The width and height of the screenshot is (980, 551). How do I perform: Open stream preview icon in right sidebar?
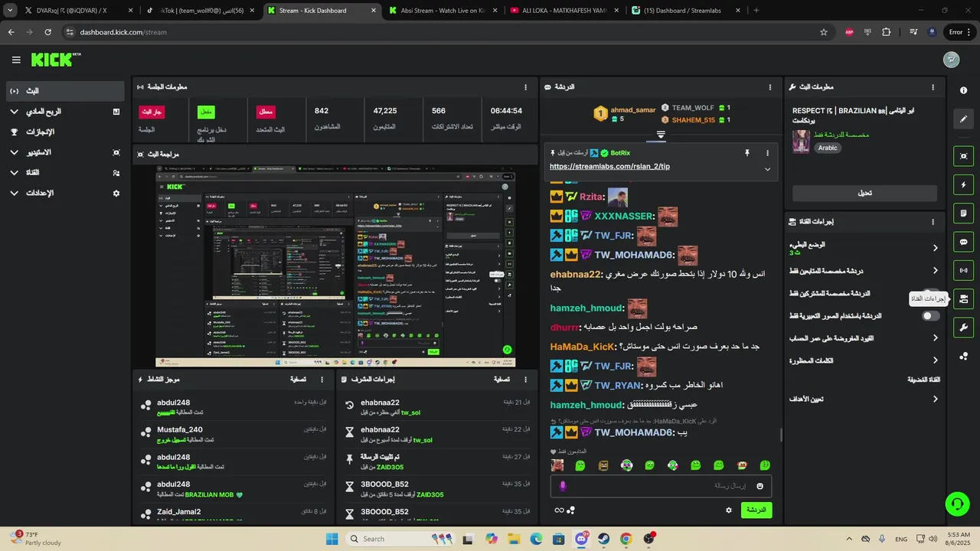pyautogui.click(x=963, y=156)
